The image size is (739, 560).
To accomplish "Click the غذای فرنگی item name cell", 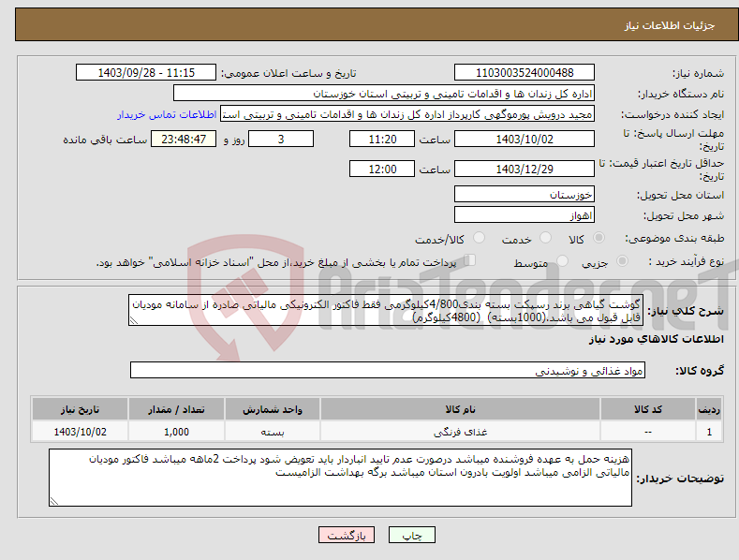I will coord(460,432).
